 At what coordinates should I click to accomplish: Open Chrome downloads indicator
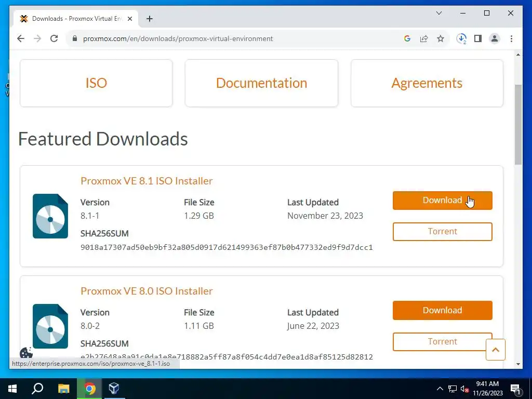pyautogui.click(x=461, y=38)
